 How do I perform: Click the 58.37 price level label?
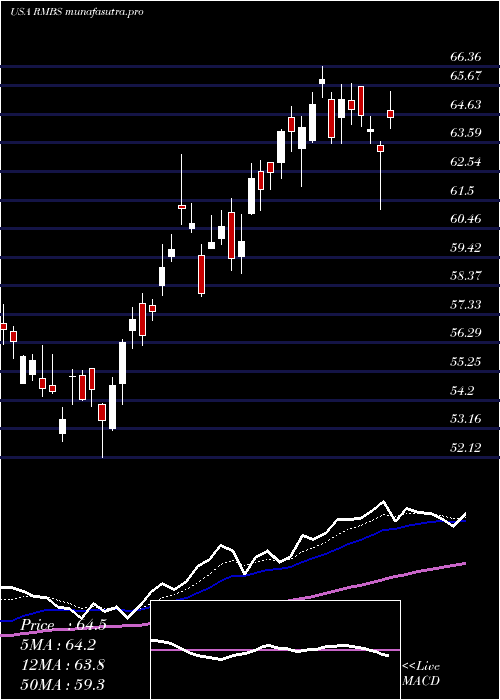click(x=466, y=276)
